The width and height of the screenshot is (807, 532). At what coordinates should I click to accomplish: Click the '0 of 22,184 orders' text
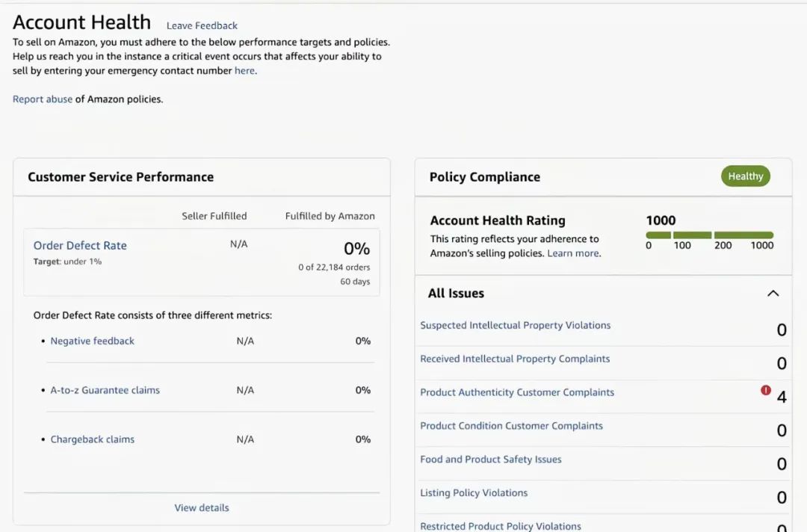pyautogui.click(x=334, y=267)
